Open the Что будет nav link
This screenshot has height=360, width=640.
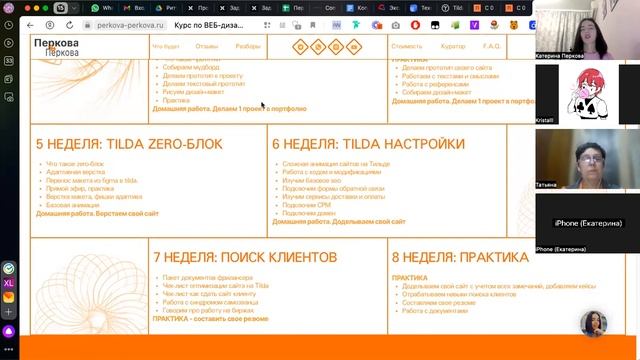pyautogui.click(x=166, y=47)
